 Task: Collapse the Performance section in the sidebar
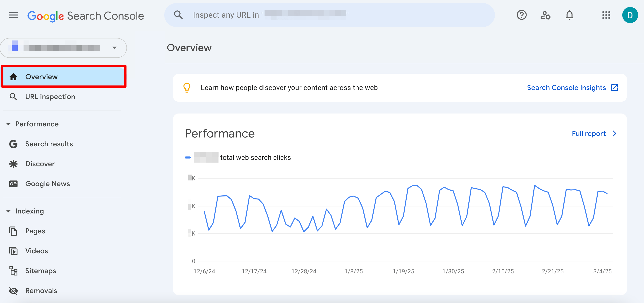pyautogui.click(x=9, y=124)
